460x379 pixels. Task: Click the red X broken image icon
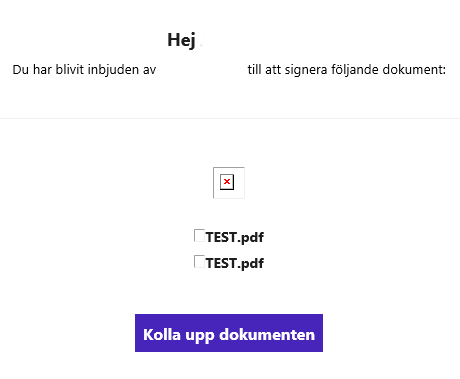coord(227,182)
